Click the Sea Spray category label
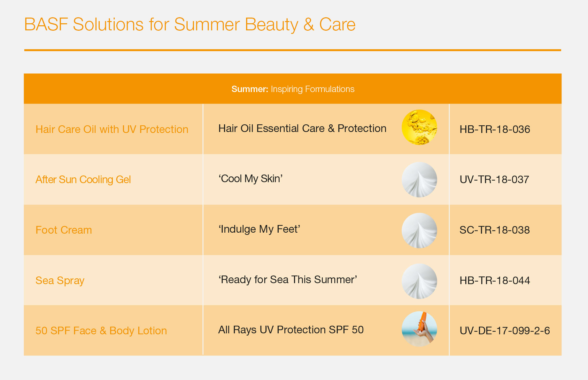Viewport: 588px width, 380px height. point(60,281)
